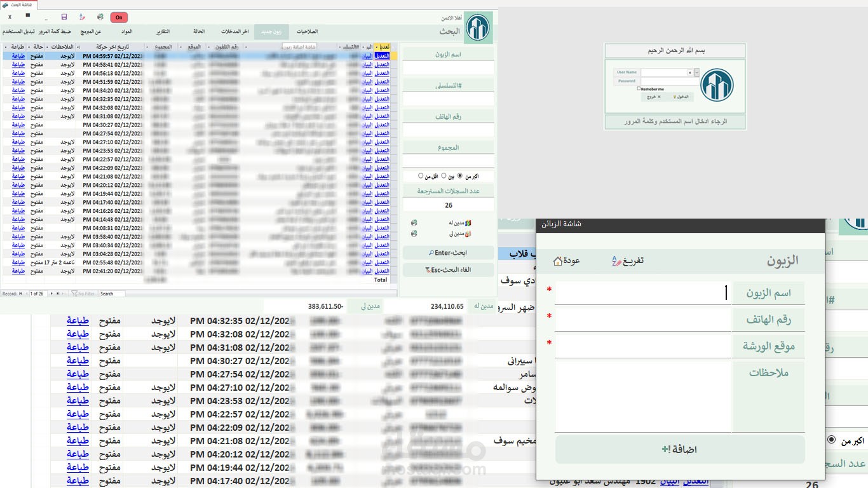Click the icon beside مدين له in the search panel

pos(413,224)
